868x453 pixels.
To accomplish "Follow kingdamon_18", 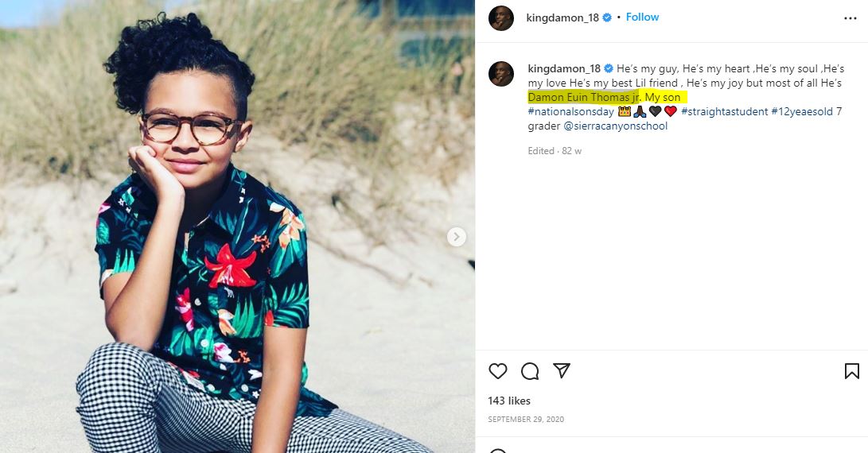I will [x=642, y=17].
